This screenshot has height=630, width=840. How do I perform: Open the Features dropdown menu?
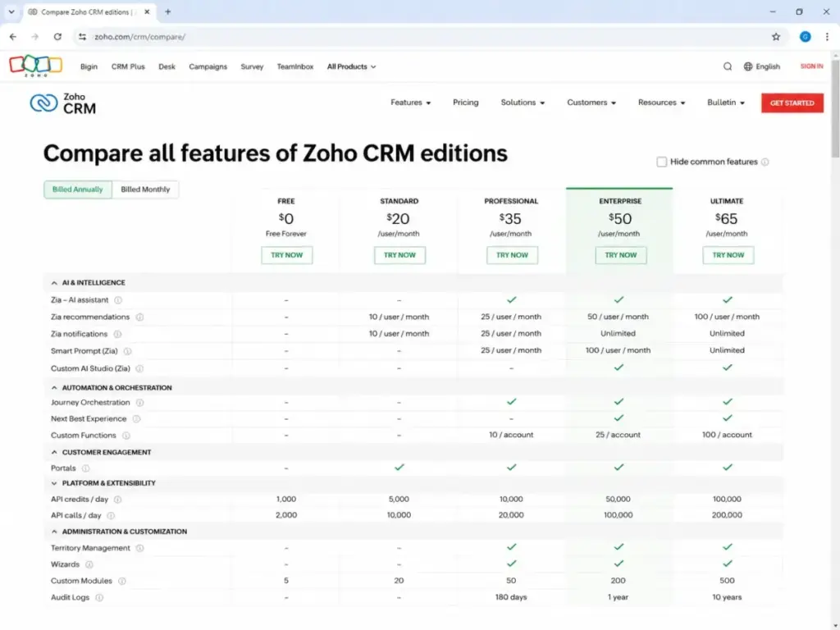[x=410, y=103]
